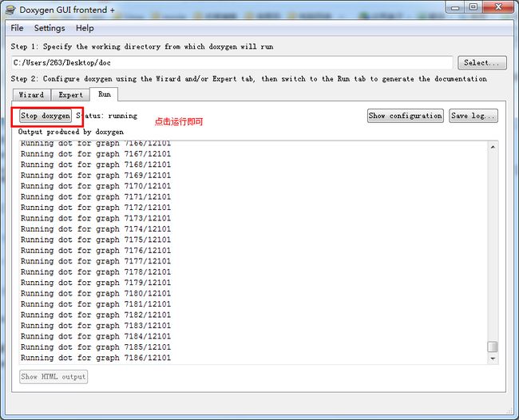Click the log scrollbar down arrow
Viewport: 519px width, 420px height.
493,359
